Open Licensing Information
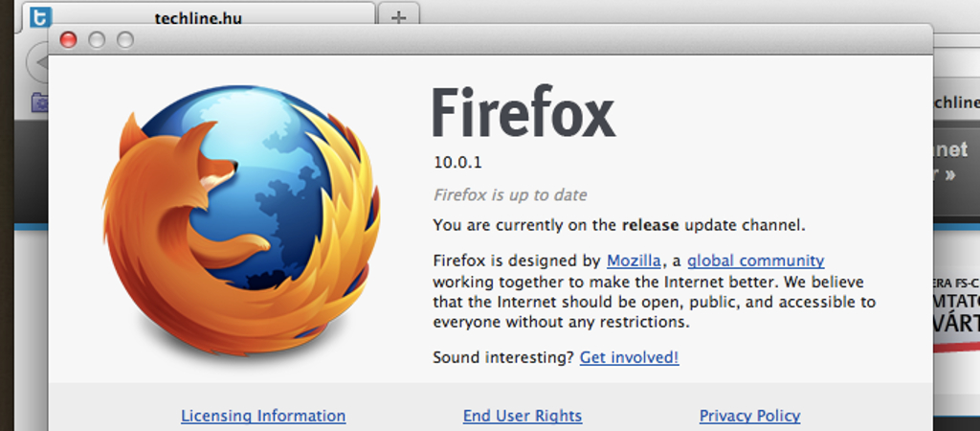The image size is (980, 431). (263, 416)
